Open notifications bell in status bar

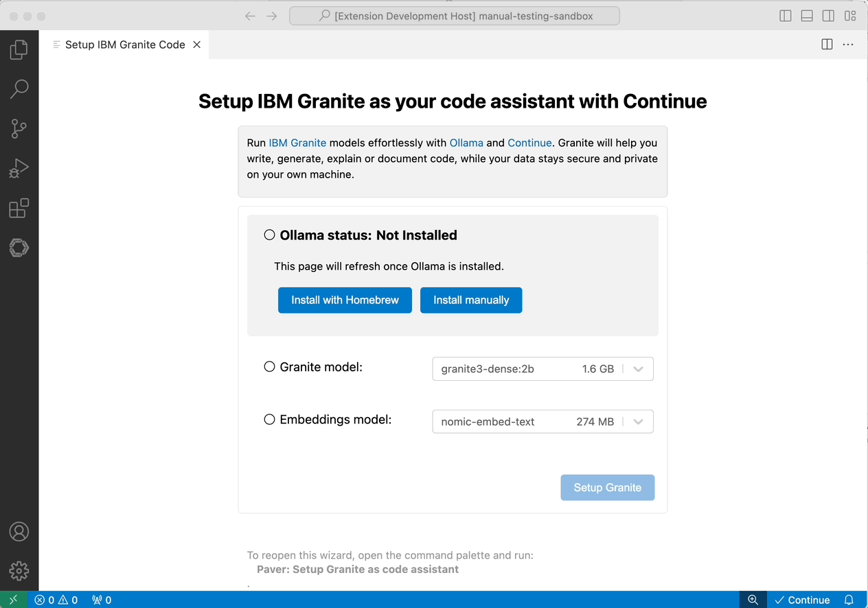pos(849,600)
